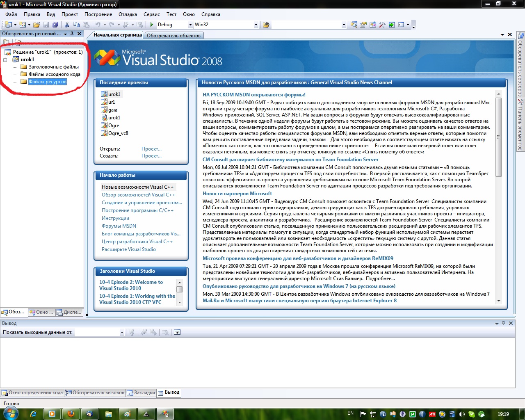This screenshot has width=525, height=420.
Task: Click the Cut scissors icon
Action: tap(67, 25)
